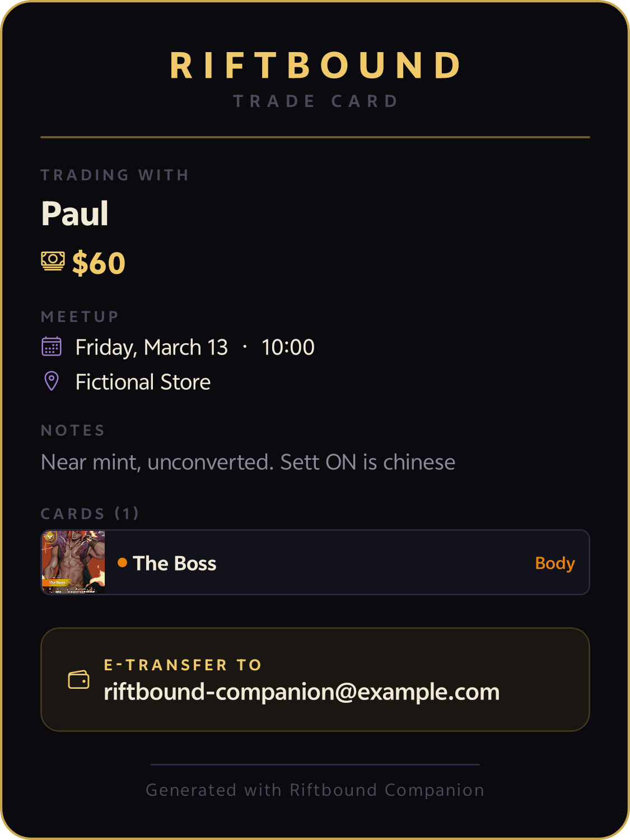
Task: Click the E-TRANSFER TO label
Action: coord(183,665)
